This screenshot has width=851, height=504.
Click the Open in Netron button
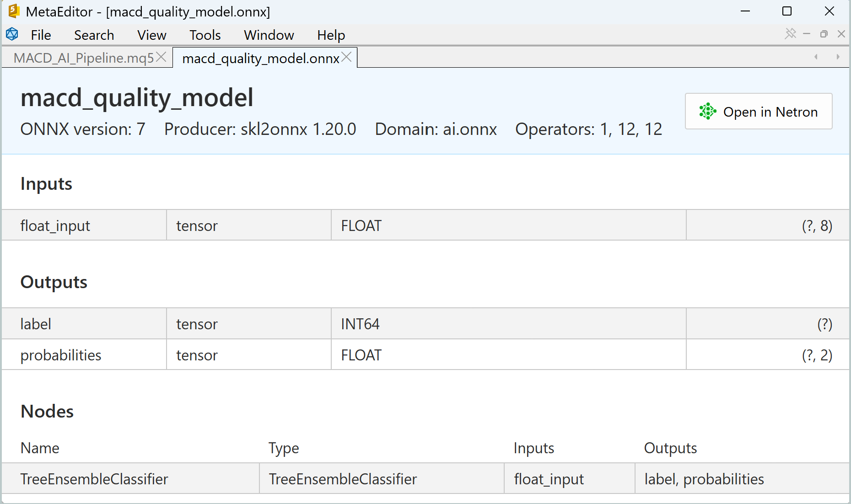tap(759, 111)
